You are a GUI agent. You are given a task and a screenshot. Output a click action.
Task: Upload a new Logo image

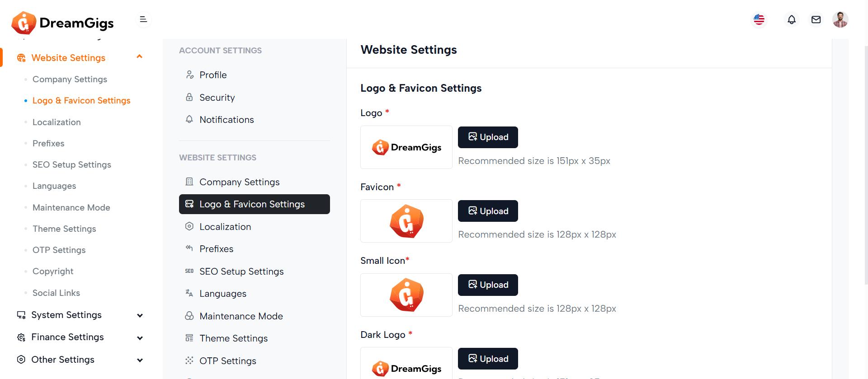click(488, 137)
